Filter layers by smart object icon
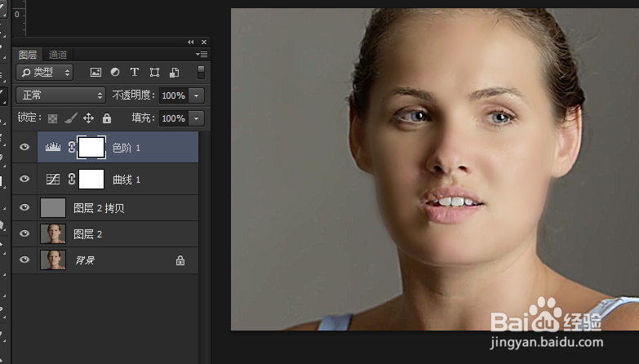639x364 pixels. (x=174, y=73)
